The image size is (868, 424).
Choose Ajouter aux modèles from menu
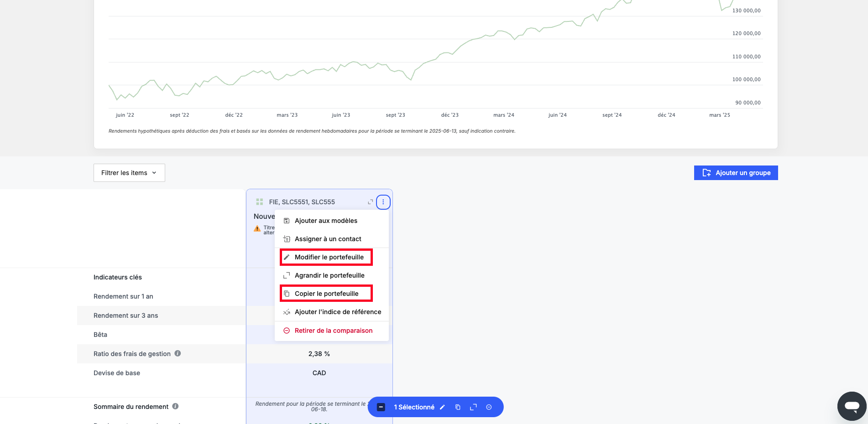point(332,221)
